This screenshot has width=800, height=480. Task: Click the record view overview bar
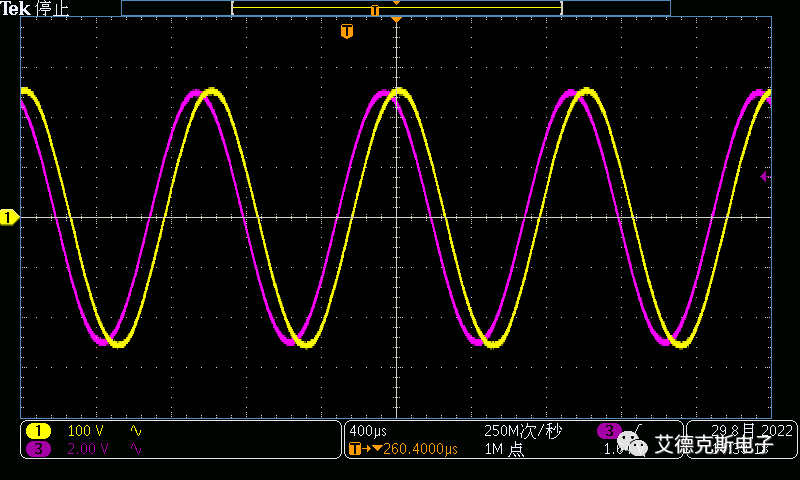[x=396, y=8]
